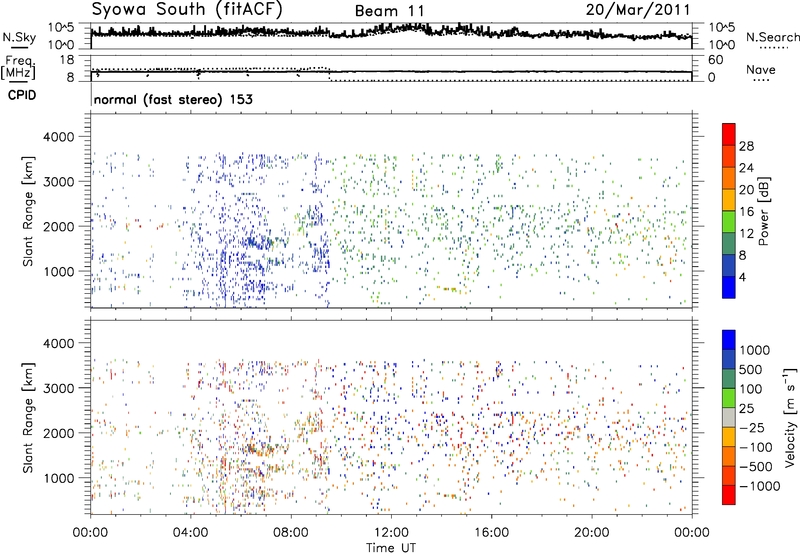Click the "Beam 11" label

click(389, 11)
